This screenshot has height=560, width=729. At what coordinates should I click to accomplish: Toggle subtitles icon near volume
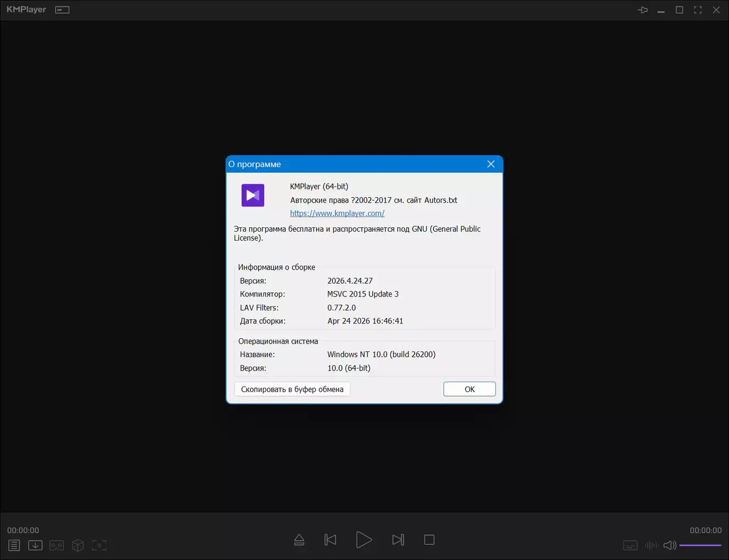click(x=630, y=545)
